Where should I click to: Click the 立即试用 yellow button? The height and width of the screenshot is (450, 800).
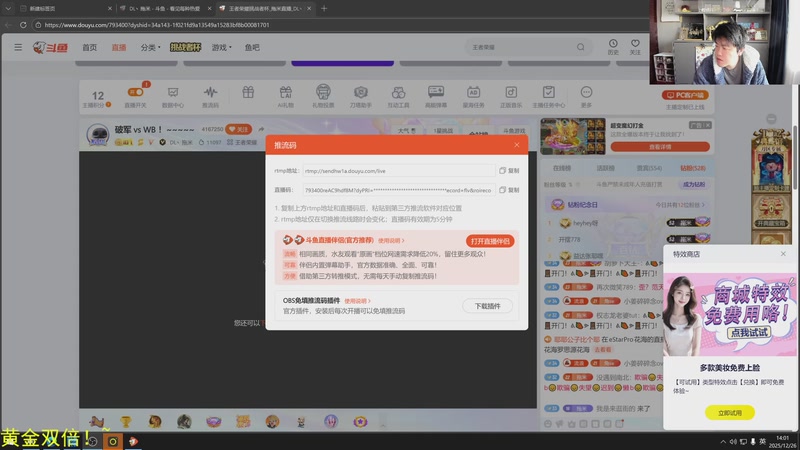[730, 413]
